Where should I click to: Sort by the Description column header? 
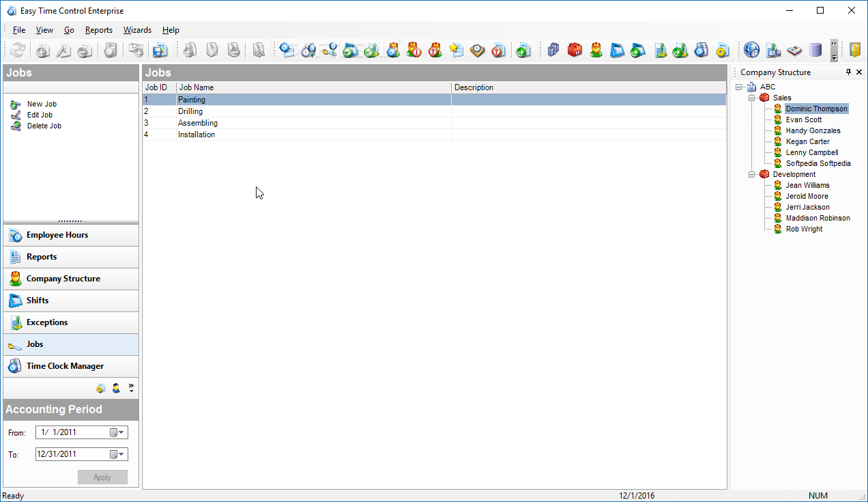(x=589, y=87)
